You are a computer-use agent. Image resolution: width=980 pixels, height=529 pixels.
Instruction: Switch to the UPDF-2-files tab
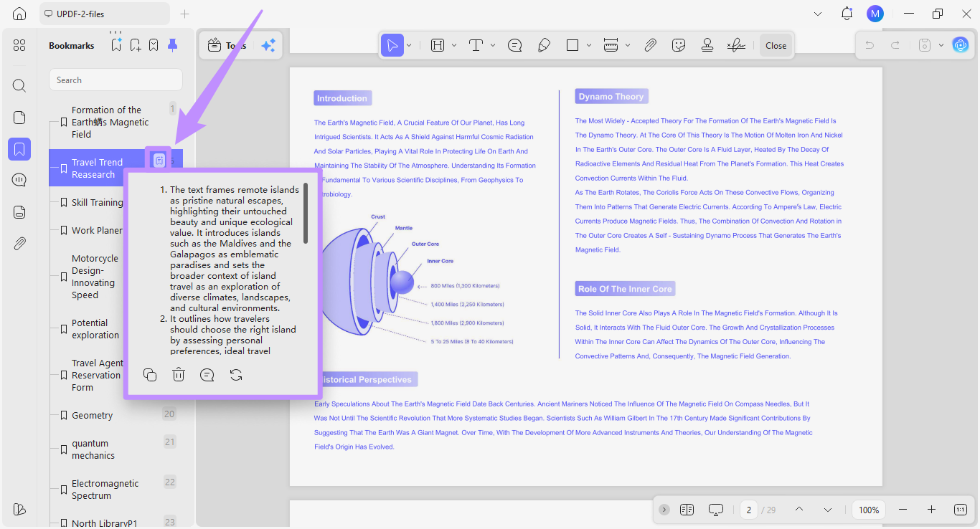[105, 14]
